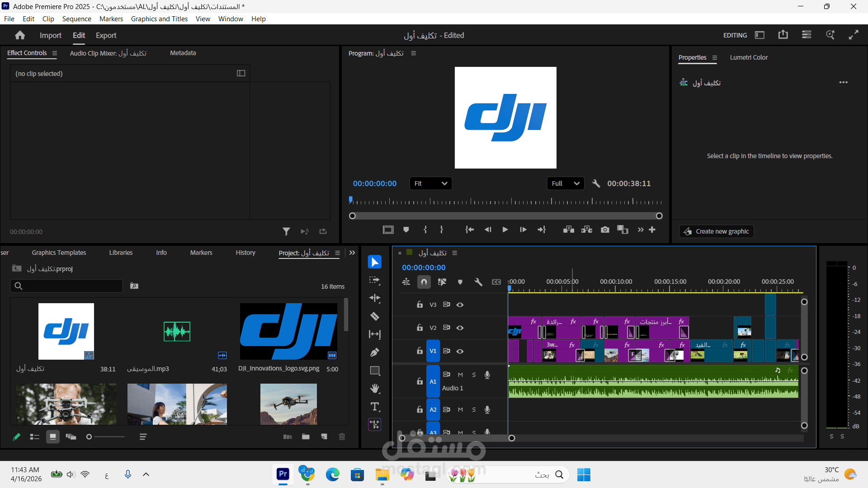The image size is (868, 488).
Task: Click Mark In bracket button
Action: (425, 230)
